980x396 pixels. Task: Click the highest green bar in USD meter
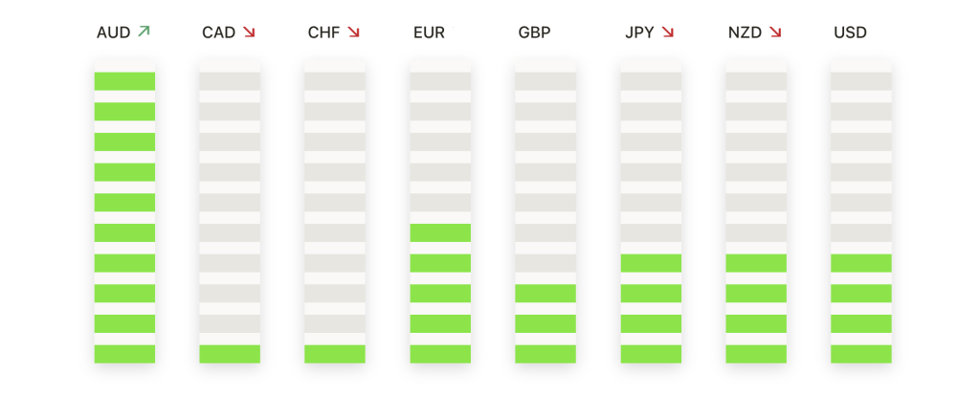pos(861,263)
